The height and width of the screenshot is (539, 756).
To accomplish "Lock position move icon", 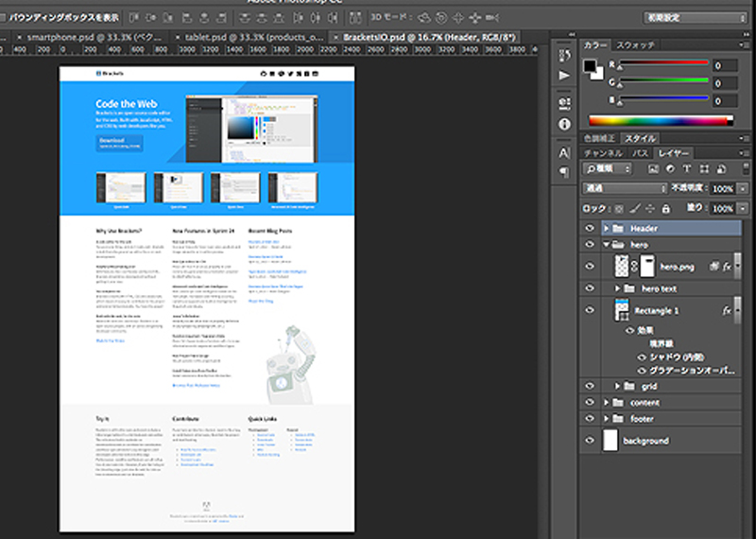I will coord(650,209).
